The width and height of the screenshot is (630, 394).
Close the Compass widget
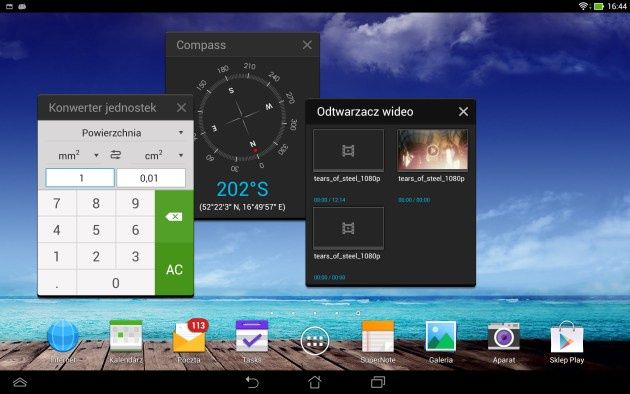(x=307, y=45)
